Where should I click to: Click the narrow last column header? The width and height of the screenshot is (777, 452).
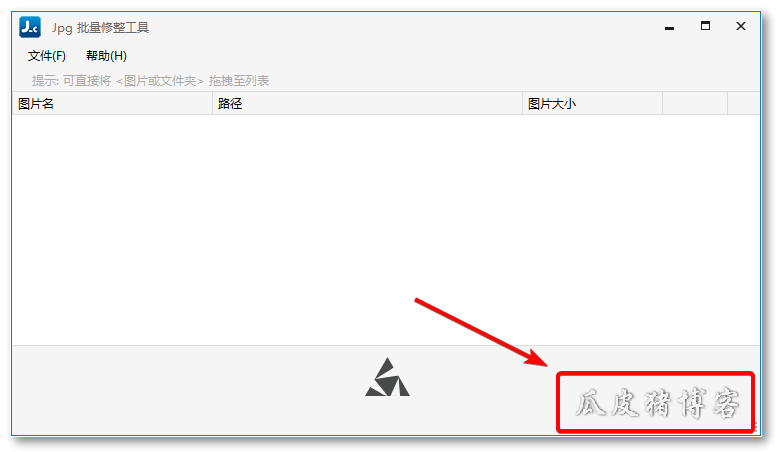(x=743, y=104)
